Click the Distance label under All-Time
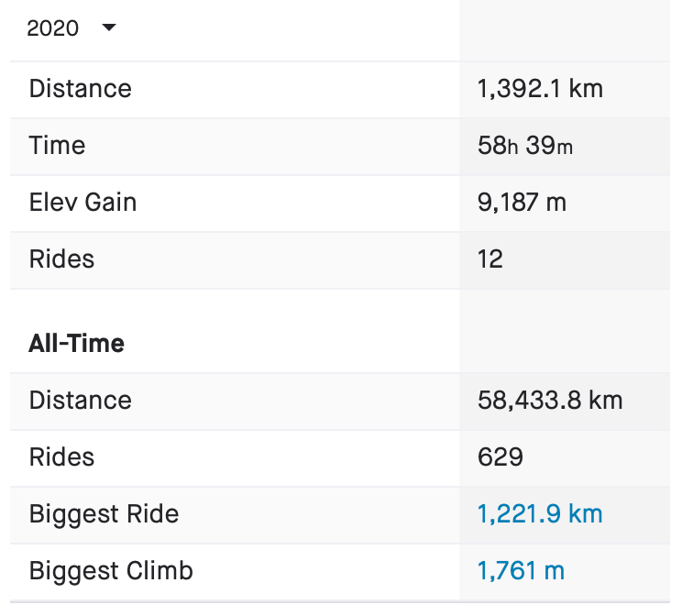Viewport: 682px width, 616px height. pyautogui.click(x=81, y=401)
